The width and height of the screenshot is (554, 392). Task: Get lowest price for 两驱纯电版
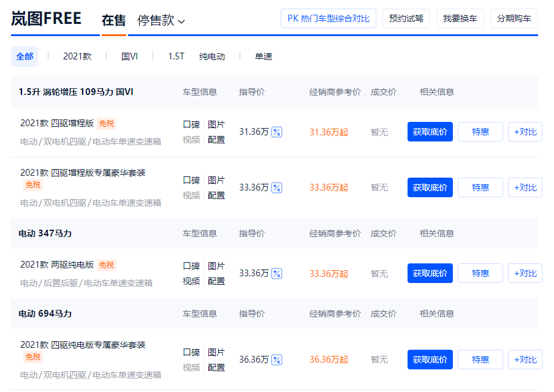coord(430,273)
